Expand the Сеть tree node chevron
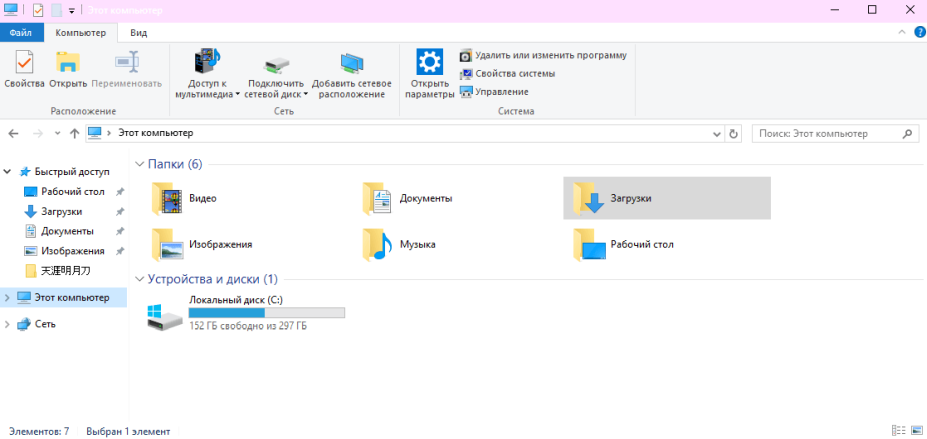The height and width of the screenshot is (439, 927). (7, 324)
